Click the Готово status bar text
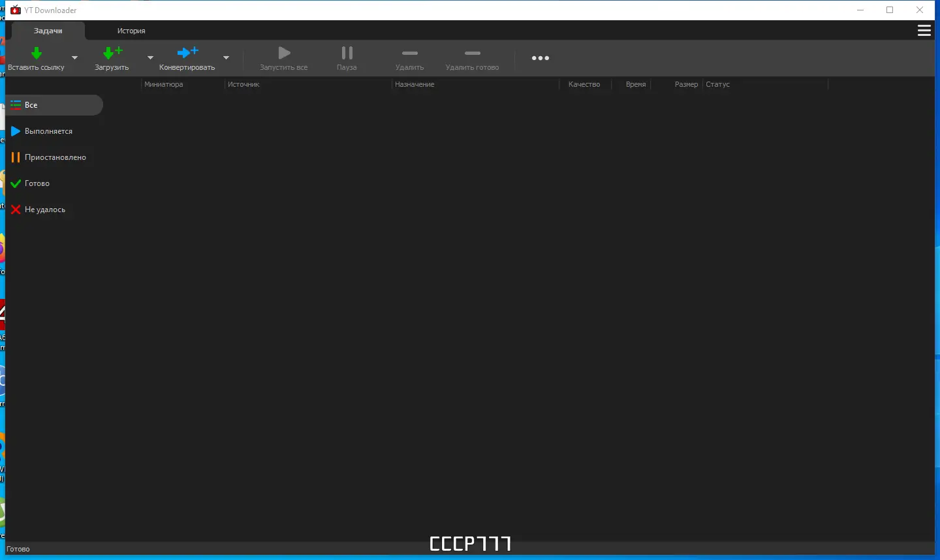Image resolution: width=940 pixels, height=560 pixels. coord(18,549)
